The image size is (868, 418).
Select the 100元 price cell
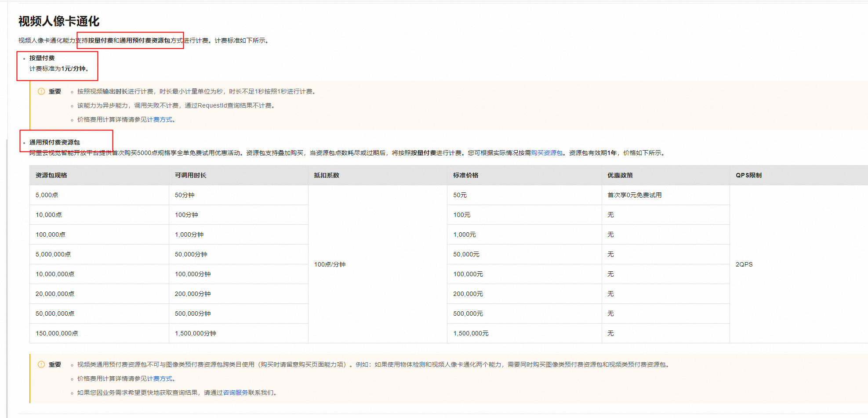[524, 215]
